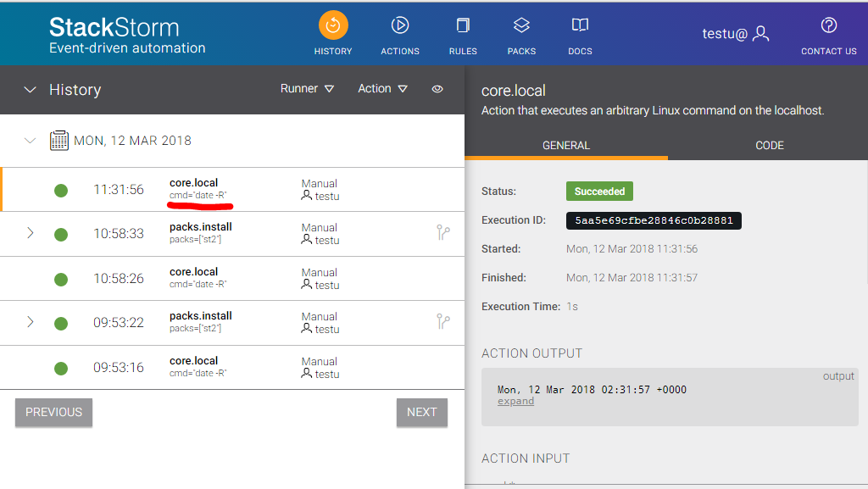Open the Rules icon
This screenshot has width=868, height=489.
point(463,25)
